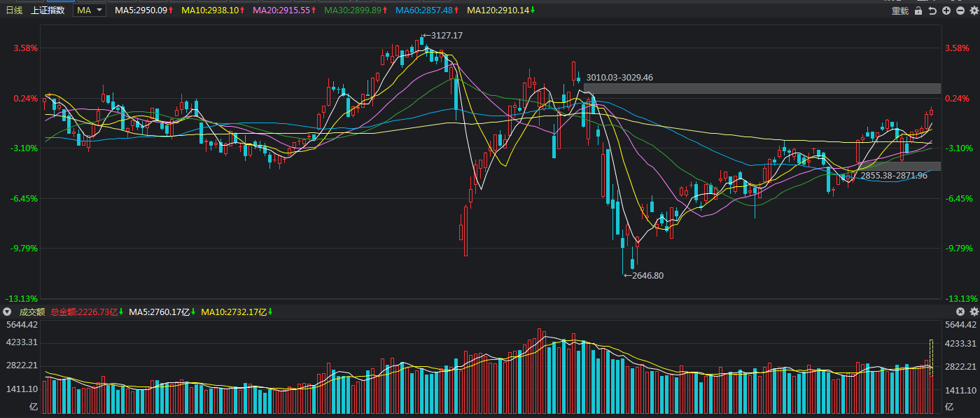Click the undo arrow icon
This screenshot has width=980, height=418.
[932, 11]
